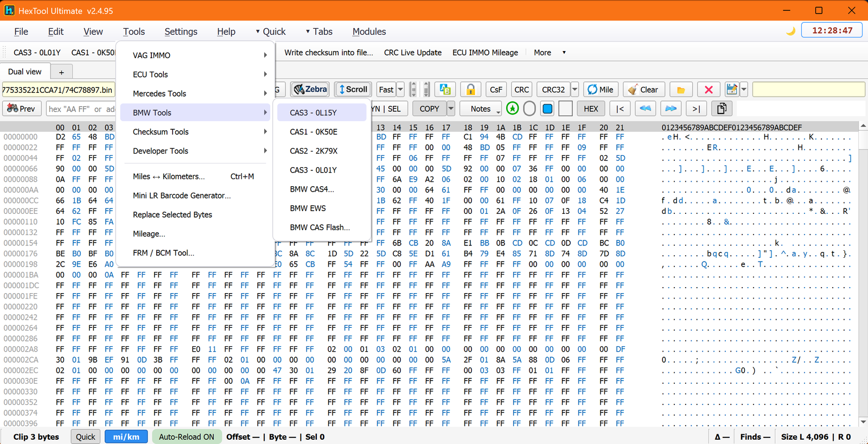Toggle the Scroll sync button
Image resolution: width=868 pixels, height=444 pixels.
click(353, 90)
